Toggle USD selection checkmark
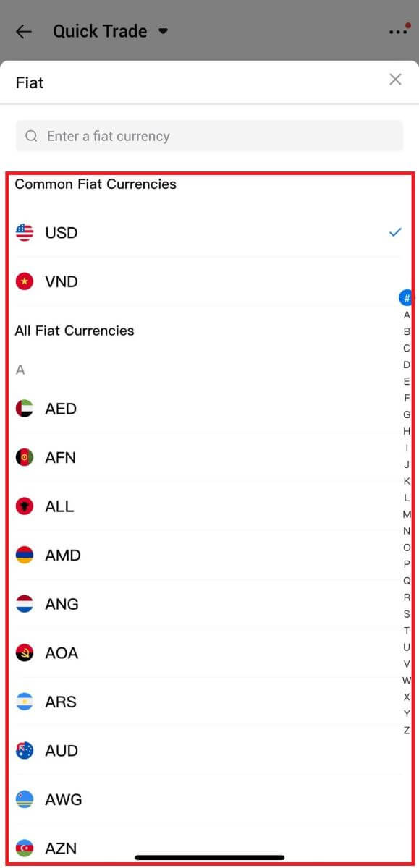The image size is (419, 868). tap(395, 232)
